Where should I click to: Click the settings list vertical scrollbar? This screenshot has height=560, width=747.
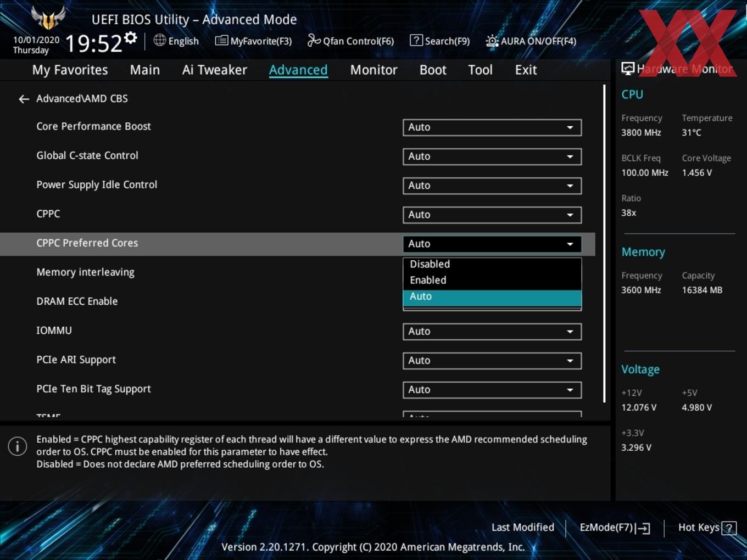604,244
